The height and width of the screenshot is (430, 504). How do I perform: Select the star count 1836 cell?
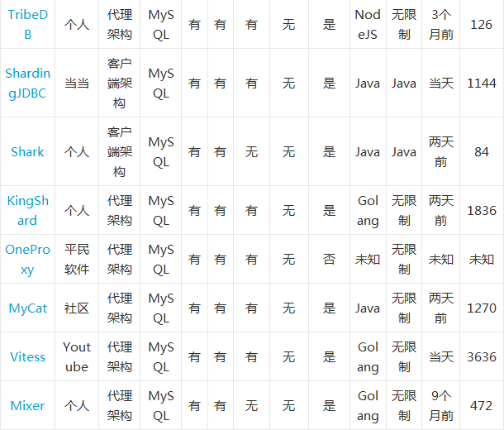482,211
